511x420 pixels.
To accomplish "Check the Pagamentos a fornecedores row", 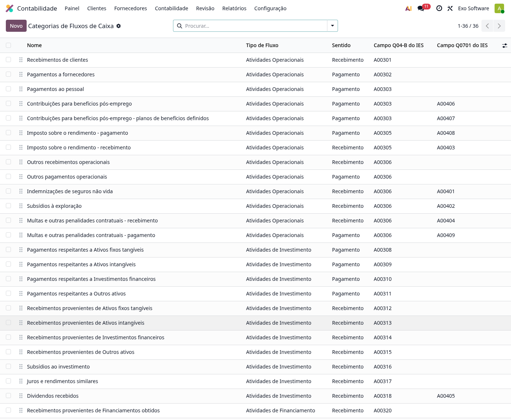I will tap(8, 74).
